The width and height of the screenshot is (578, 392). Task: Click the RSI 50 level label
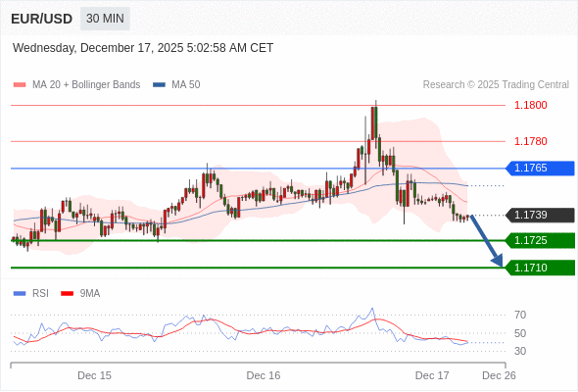(520, 333)
